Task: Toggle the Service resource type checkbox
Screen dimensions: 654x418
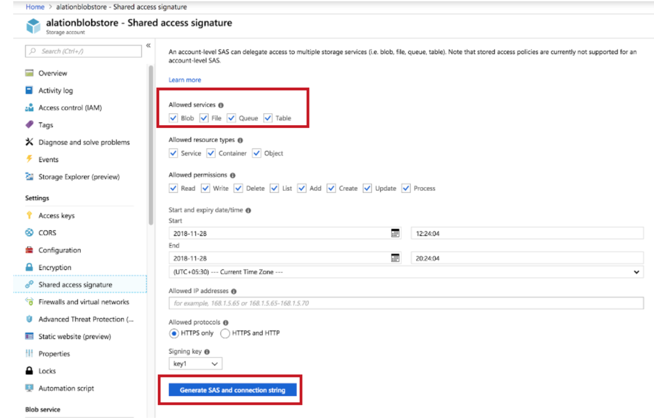Action: click(x=173, y=153)
